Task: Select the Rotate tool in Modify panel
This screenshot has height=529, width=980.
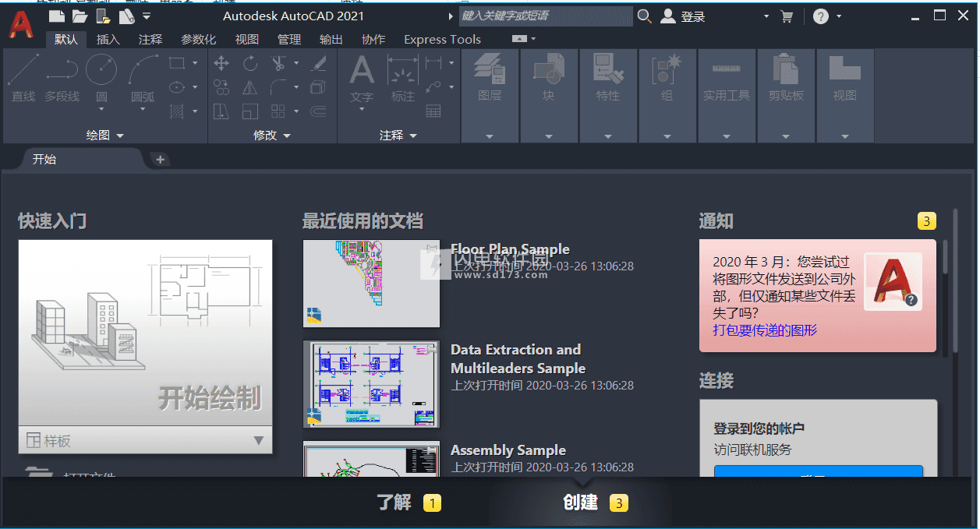Action: pyautogui.click(x=249, y=63)
